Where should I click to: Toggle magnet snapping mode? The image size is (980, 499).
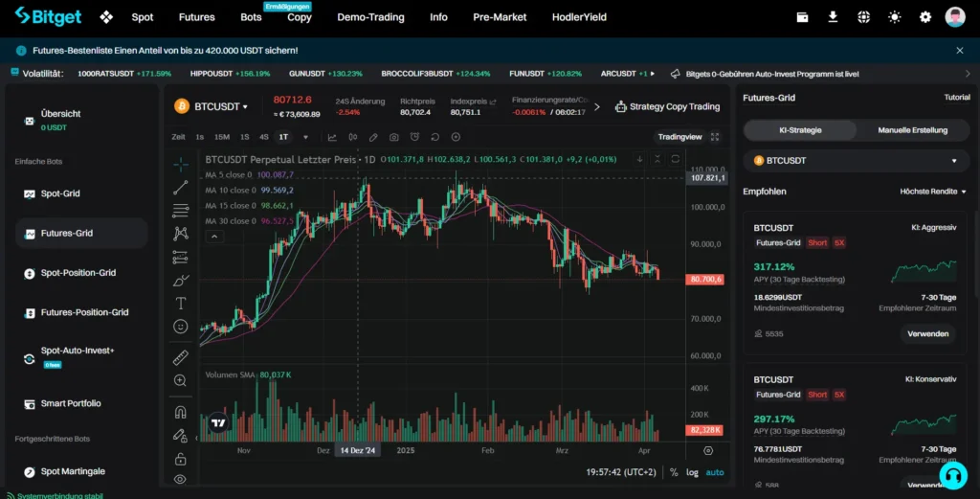tap(181, 412)
